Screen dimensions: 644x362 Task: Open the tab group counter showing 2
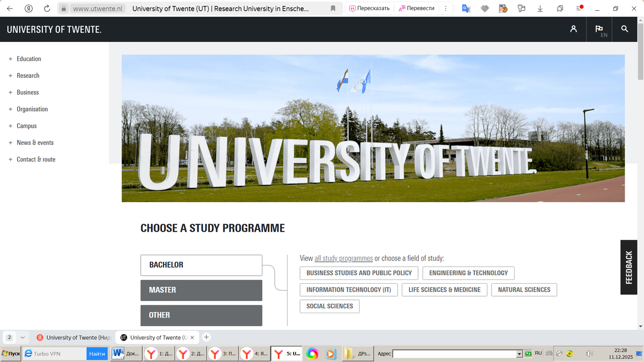9,337
